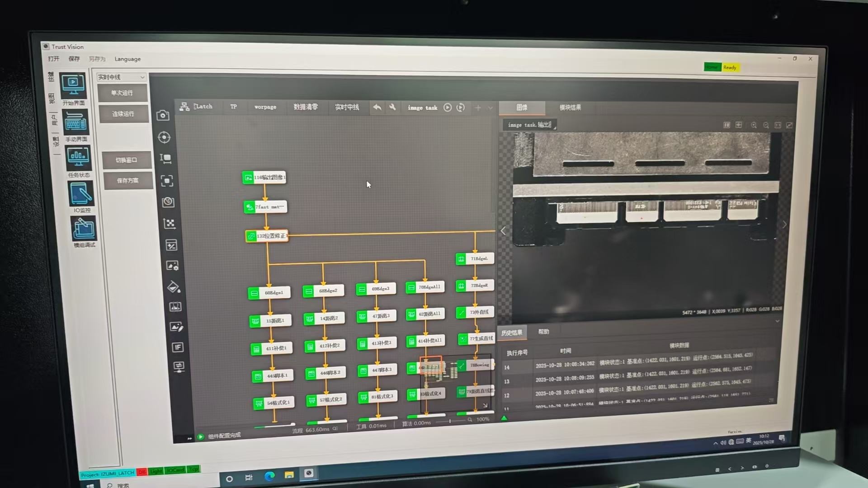Select the camera capture tool in the vertical toolbar
The height and width of the screenshot is (488, 868).
(163, 116)
